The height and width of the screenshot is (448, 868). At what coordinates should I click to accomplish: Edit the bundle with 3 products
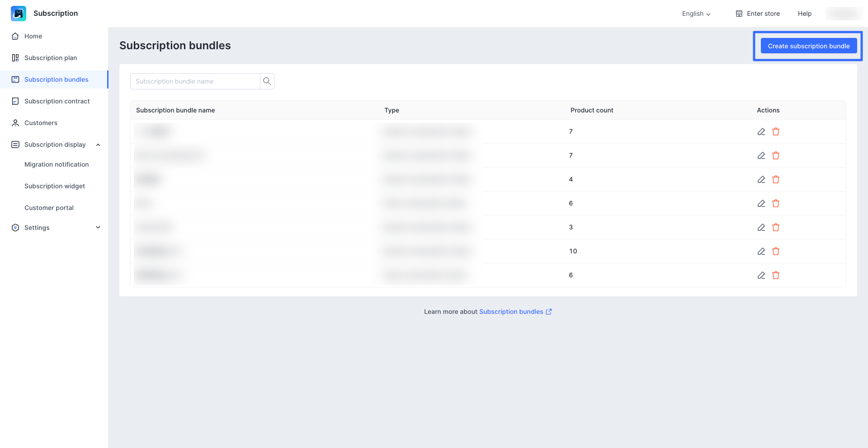point(761,228)
